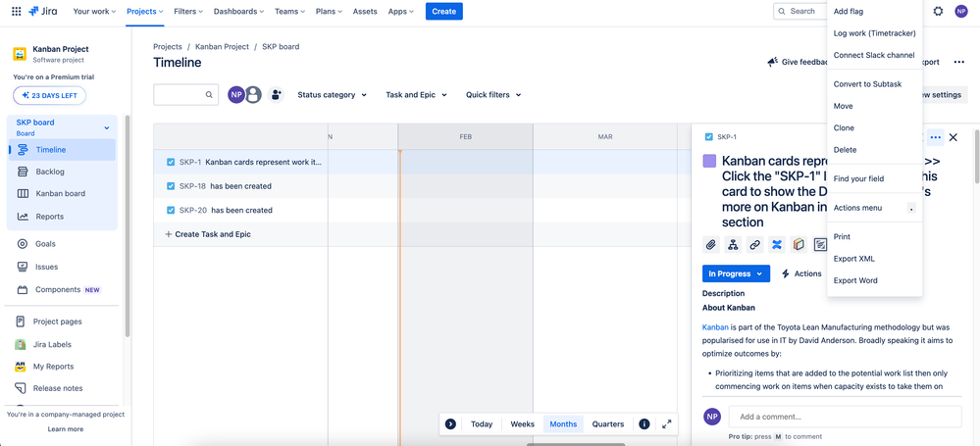Click the timeline info icon
The image size is (980, 446).
click(645, 424)
